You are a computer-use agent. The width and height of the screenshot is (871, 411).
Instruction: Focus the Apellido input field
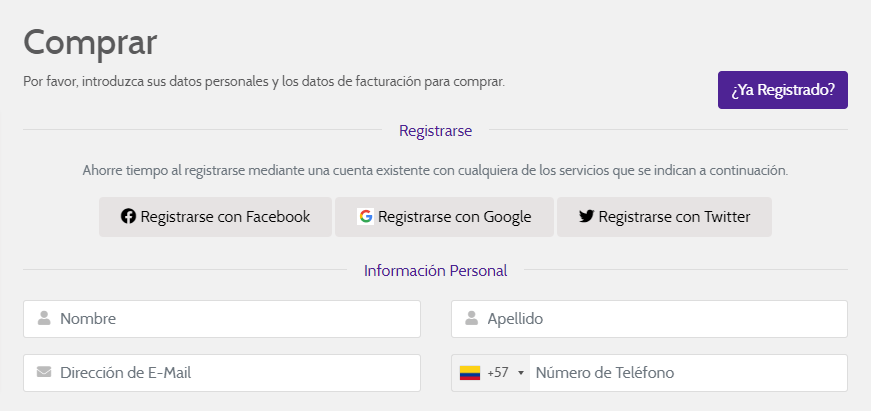649,319
